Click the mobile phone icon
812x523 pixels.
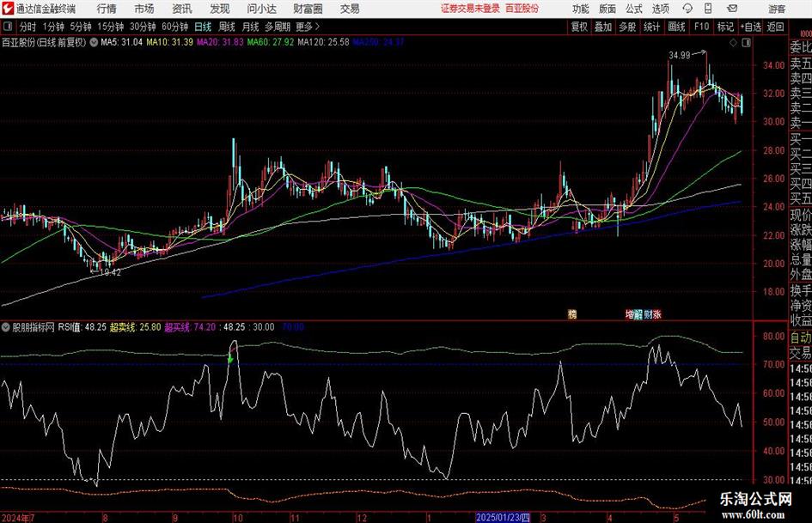tap(708, 9)
